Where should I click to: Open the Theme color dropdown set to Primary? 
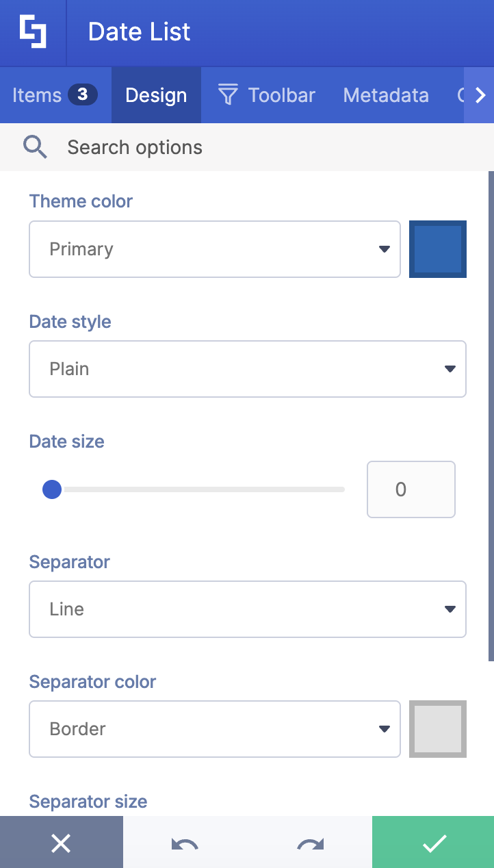point(215,249)
